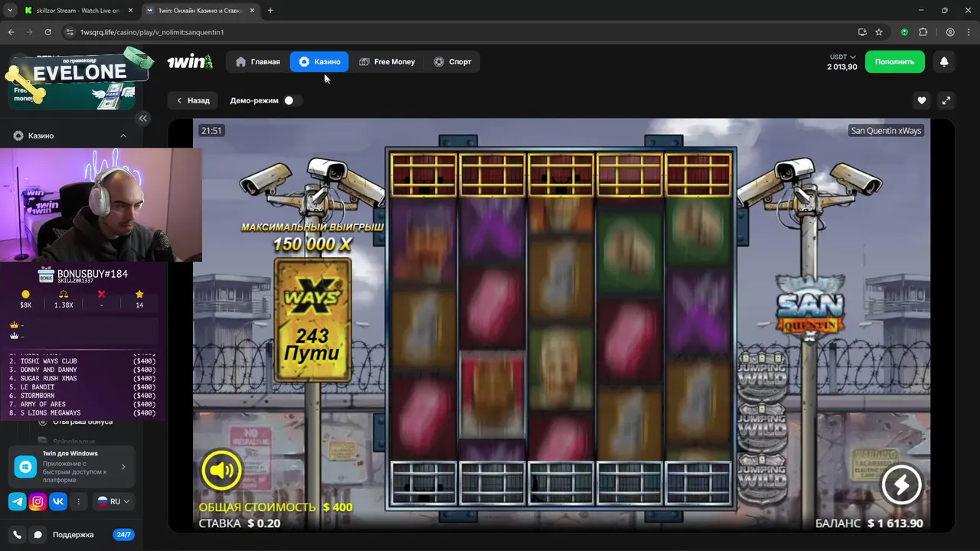The image size is (980, 551).
Task: Click the 2 013,90 account balance
Action: click(x=842, y=67)
